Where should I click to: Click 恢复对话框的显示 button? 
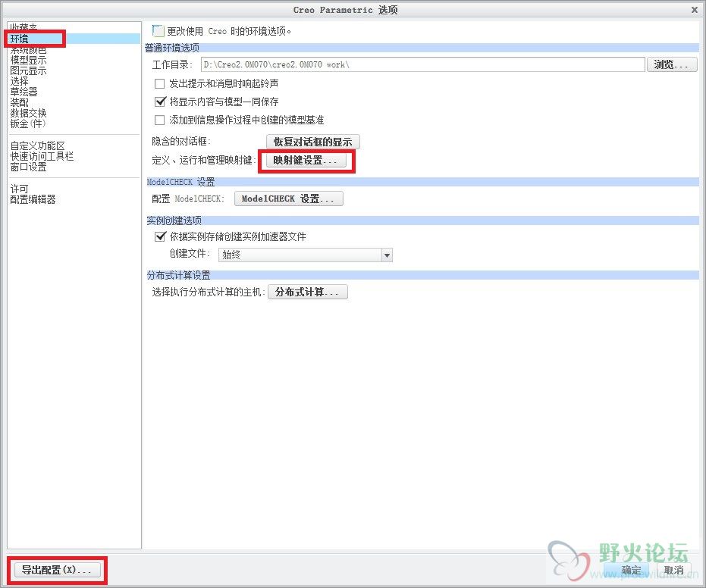tap(313, 142)
